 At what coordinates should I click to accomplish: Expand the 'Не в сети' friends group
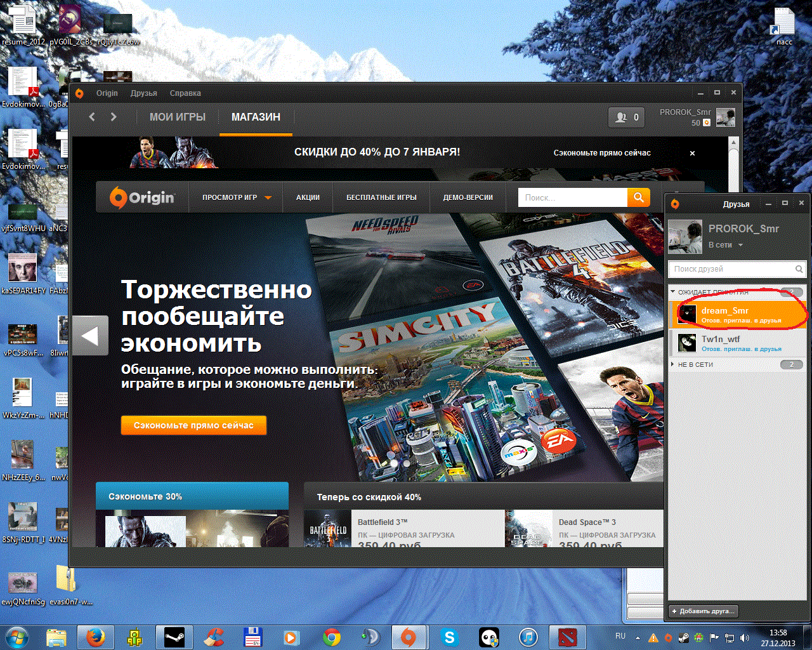(x=673, y=364)
